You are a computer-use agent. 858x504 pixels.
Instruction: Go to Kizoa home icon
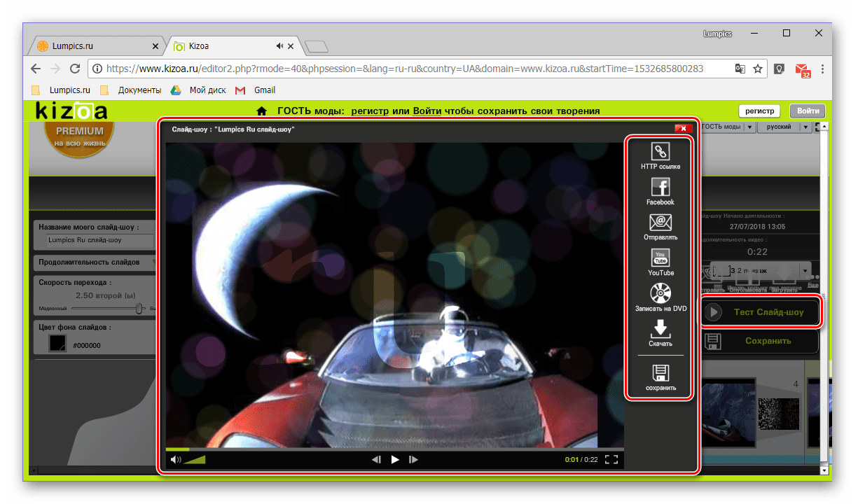coord(262,111)
